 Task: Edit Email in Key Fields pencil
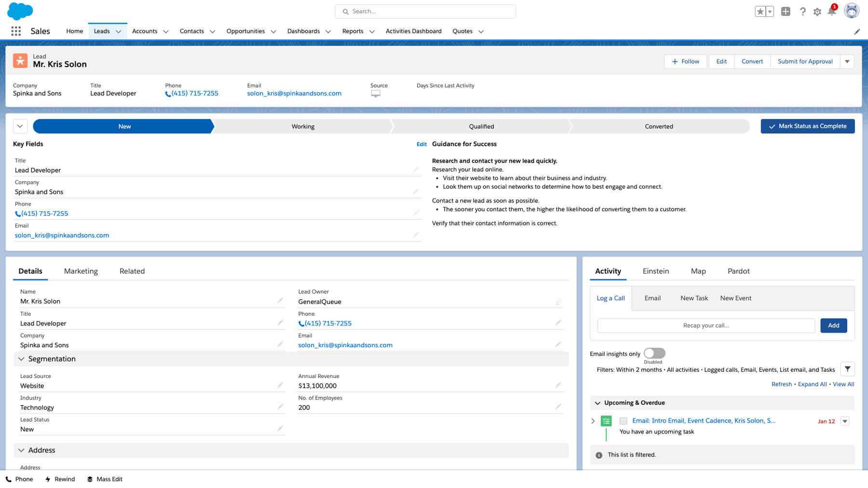pos(416,234)
